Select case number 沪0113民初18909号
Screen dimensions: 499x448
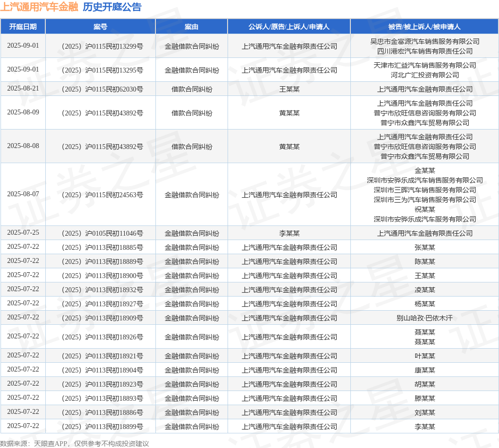click(102, 318)
